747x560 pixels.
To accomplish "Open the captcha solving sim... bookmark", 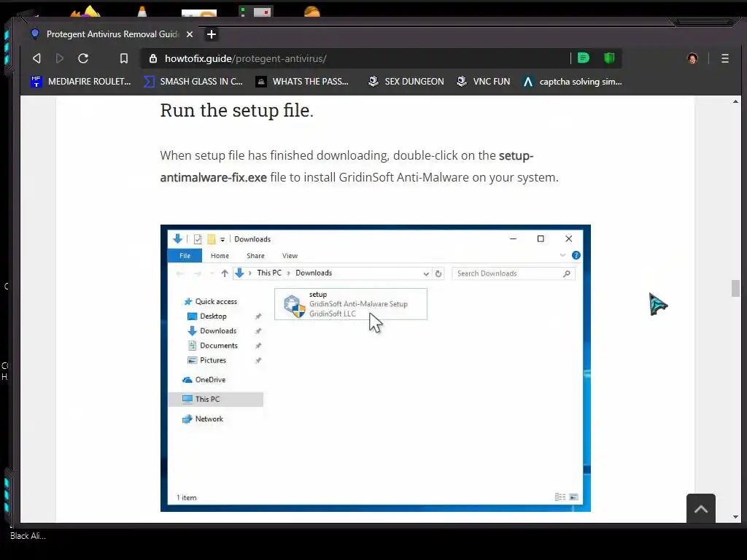I will coord(572,82).
